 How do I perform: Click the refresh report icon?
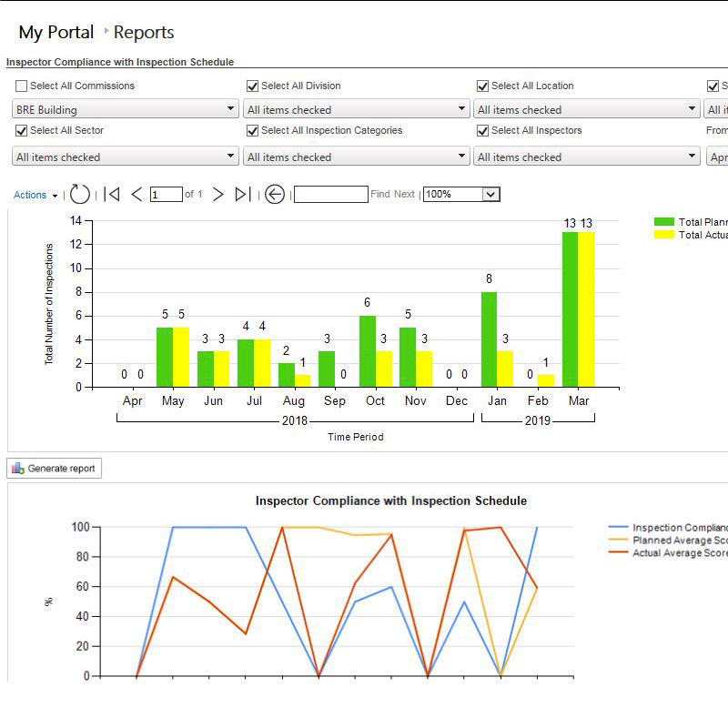point(80,194)
